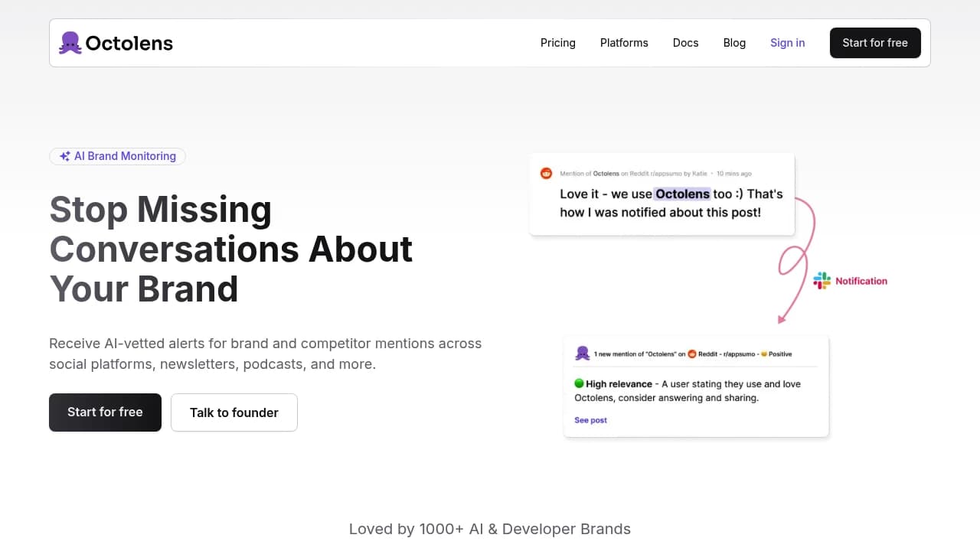Viewport: 980px width, 551px height.
Task: Open the Blog link
Action: pyautogui.click(x=734, y=43)
